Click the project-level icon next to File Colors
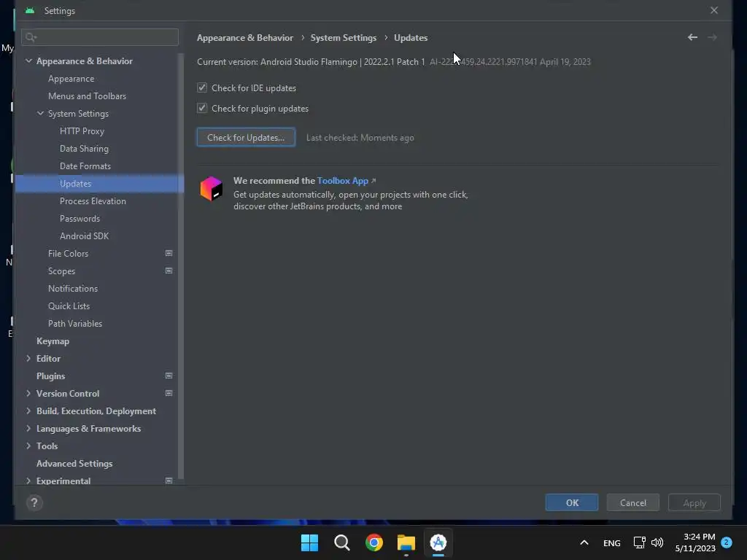The width and height of the screenshot is (747, 560). click(169, 253)
